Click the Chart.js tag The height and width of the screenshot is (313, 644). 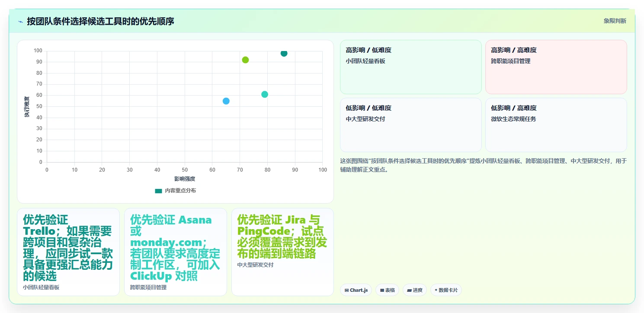(x=356, y=290)
